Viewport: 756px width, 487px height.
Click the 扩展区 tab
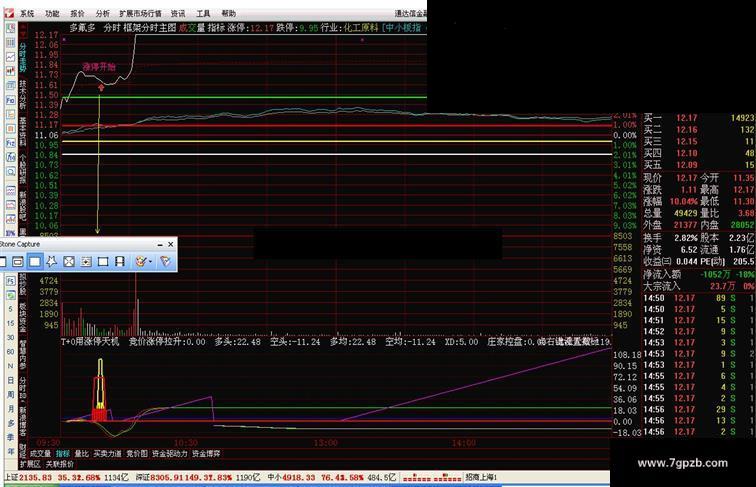(30, 464)
